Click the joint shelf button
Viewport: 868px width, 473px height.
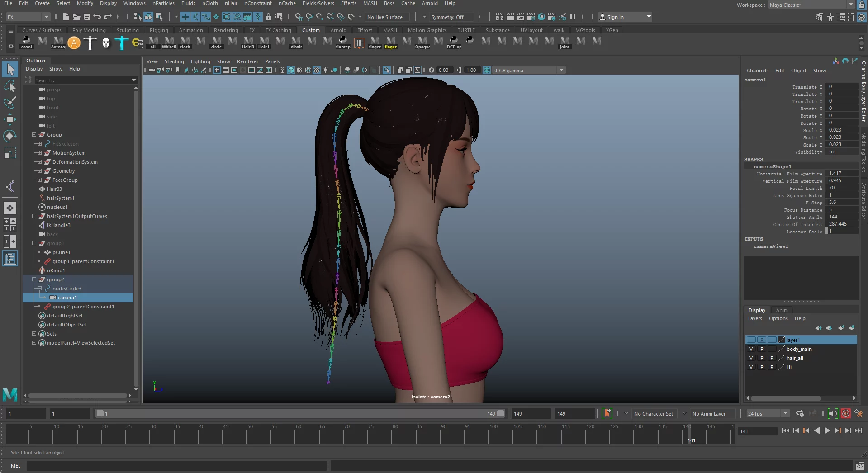point(564,43)
